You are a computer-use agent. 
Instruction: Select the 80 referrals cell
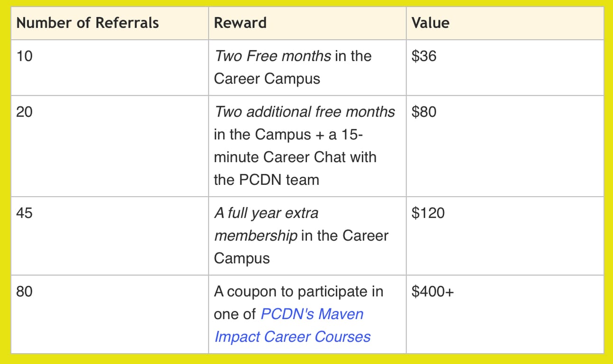[x=24, y=291]
